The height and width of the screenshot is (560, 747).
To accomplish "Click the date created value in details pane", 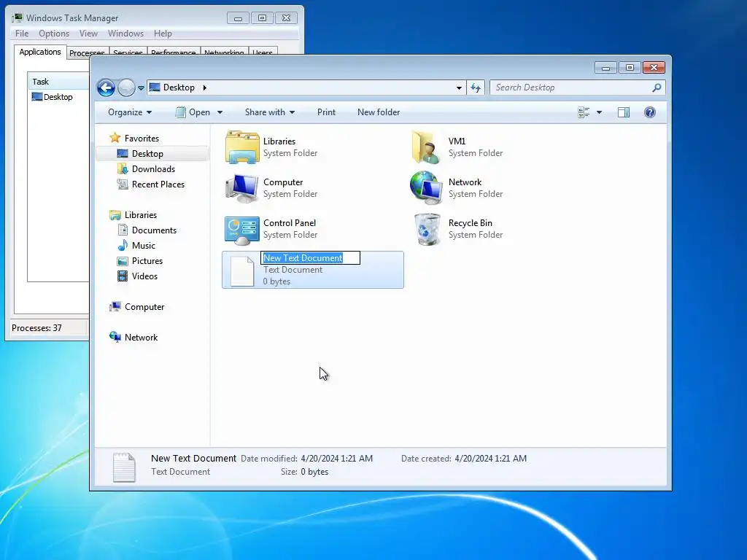I will click(491, 459).
